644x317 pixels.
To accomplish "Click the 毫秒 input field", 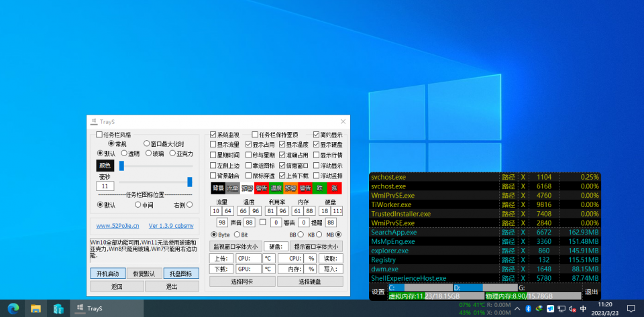I will [106, 186].
